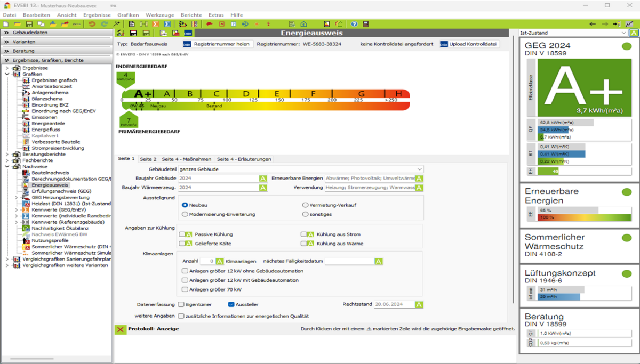
Task: Tick the Gelieferte Kälte checkbox
Action: (x=182, y=244)
